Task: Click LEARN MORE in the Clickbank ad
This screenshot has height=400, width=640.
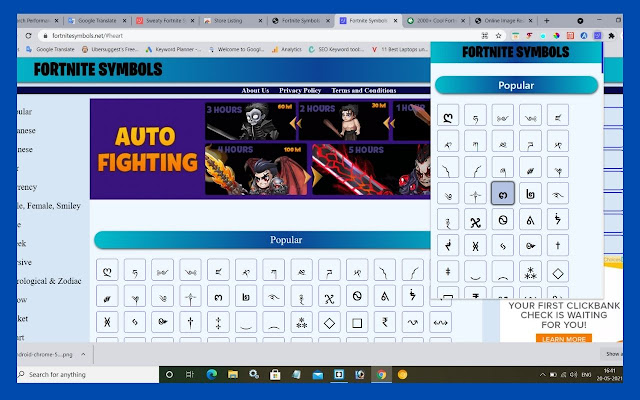Action: point(564,339)
